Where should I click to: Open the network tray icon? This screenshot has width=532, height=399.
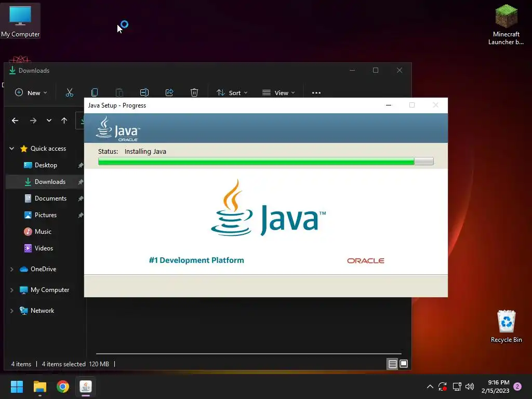pos(457,387)
